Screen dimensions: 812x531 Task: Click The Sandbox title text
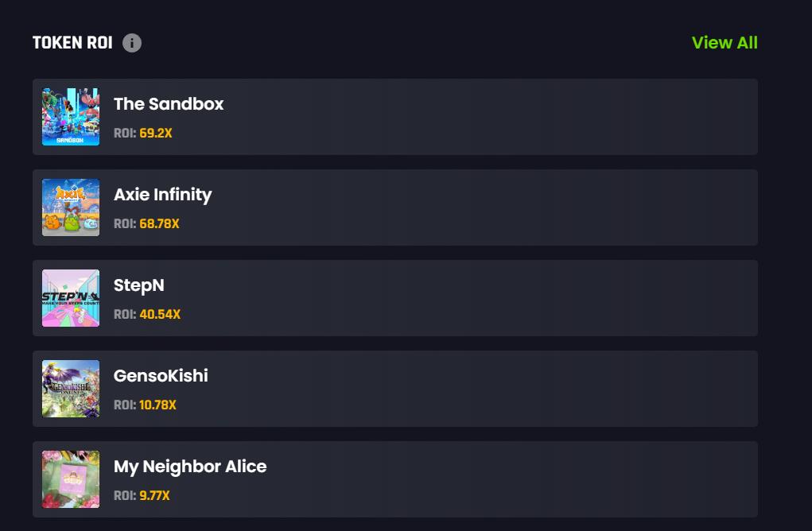(x=169, y=104)
